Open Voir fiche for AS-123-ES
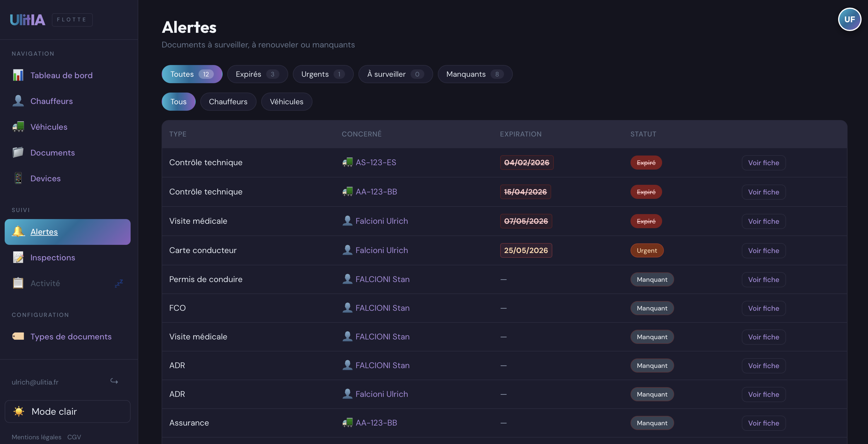The image size is (868, 444). (x=763, y=163)
